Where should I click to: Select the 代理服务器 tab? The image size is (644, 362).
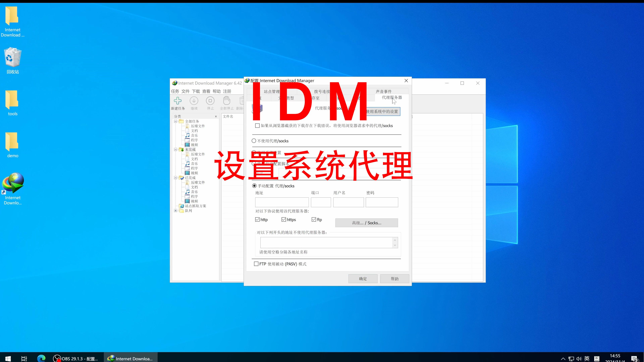coord(392,98)
